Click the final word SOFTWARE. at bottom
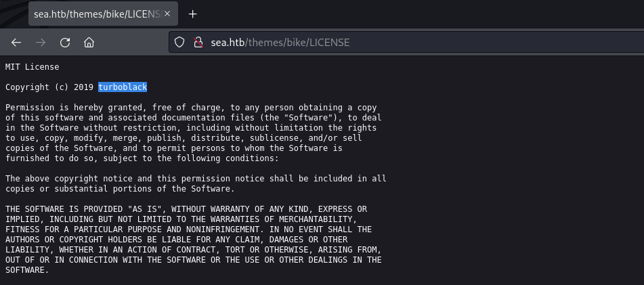The width and height of the screenshot is (644, 285). pos(27,270)
